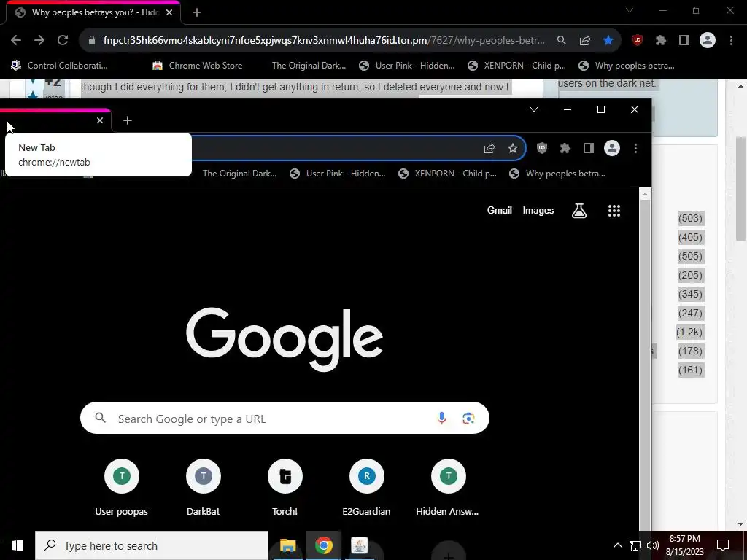
Task: Start voice search with the microphone icon
Action: (441, 418)
